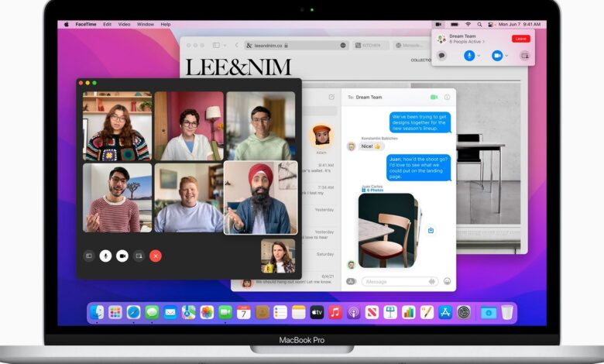
Task: Open Finder from Dock
Action: tap(97, 312)
